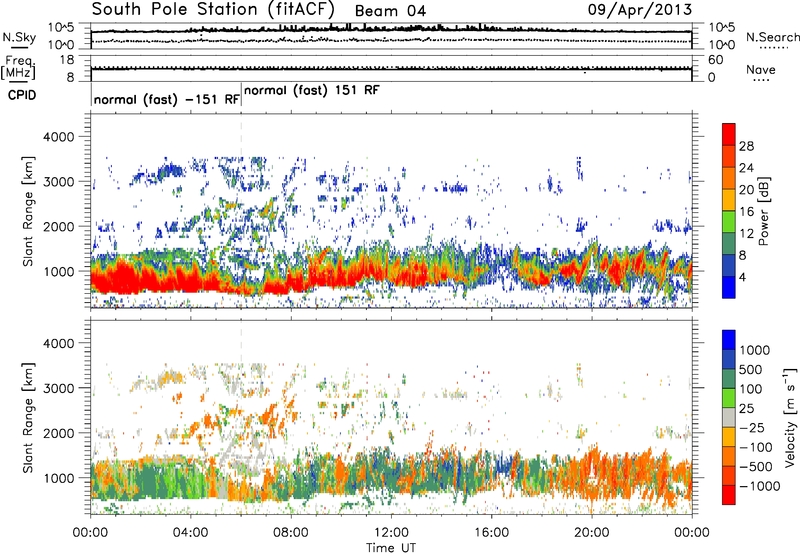Click the '12:00' time tick label
Viewport: 800px width, 554px height.
point(391,533)
